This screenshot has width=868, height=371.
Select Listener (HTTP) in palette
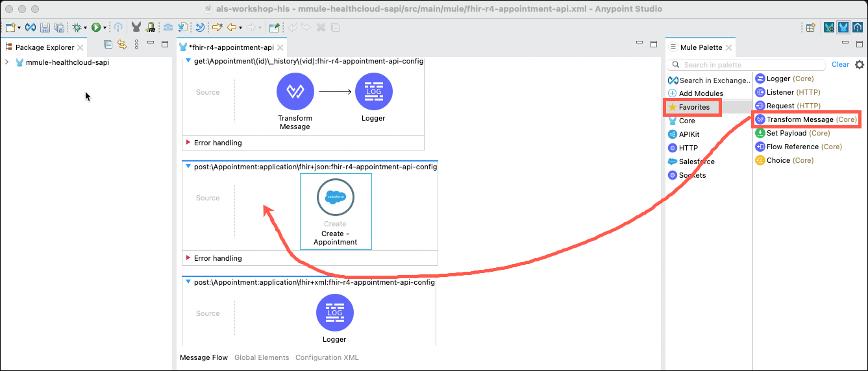[787, 92]
